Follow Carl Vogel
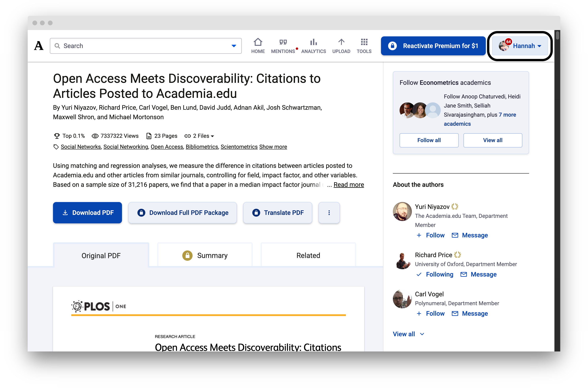 430,314
